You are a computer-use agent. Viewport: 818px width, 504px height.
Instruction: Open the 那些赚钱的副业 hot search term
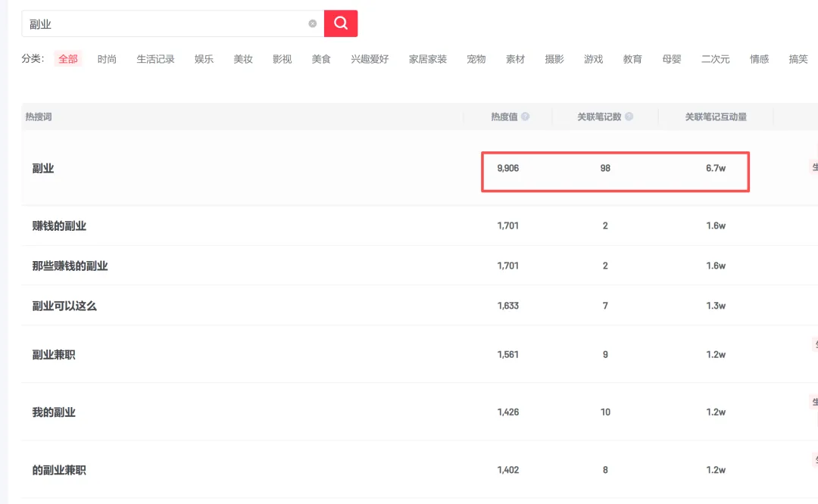[x=70, y=266]
